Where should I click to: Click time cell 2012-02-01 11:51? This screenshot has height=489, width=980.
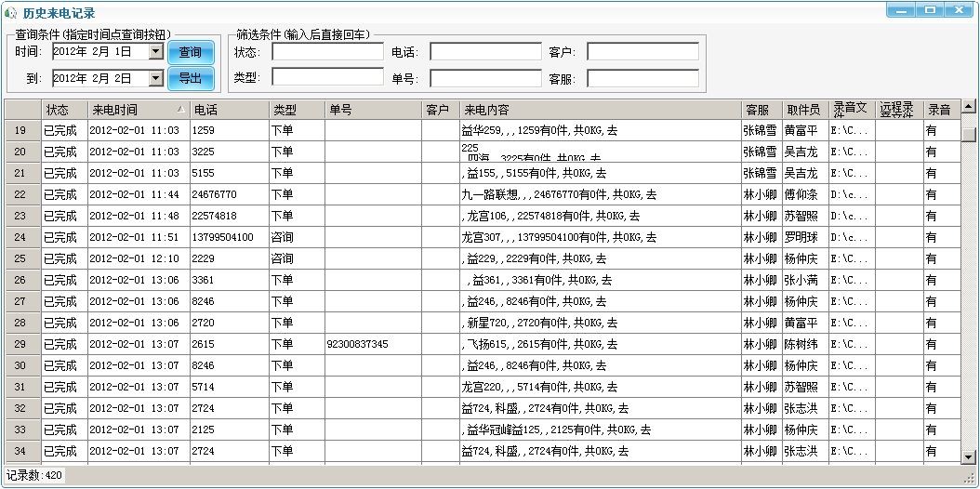click(139, 237)
